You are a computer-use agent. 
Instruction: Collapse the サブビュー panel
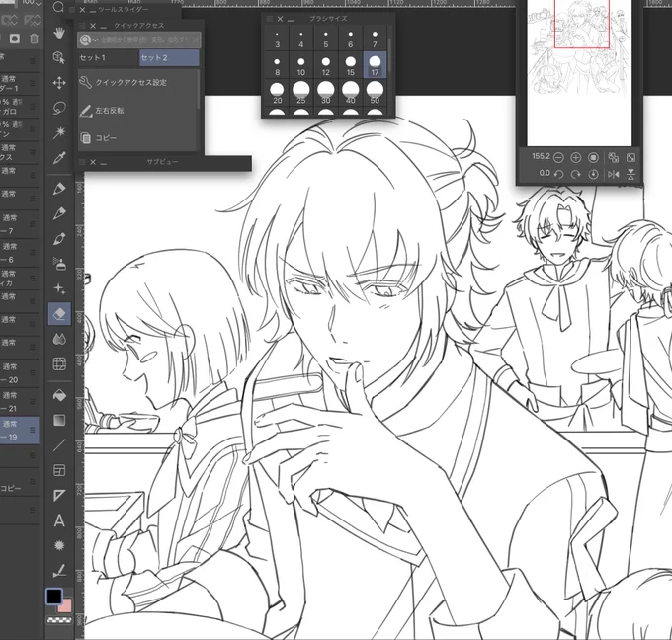tap(104, 162)
